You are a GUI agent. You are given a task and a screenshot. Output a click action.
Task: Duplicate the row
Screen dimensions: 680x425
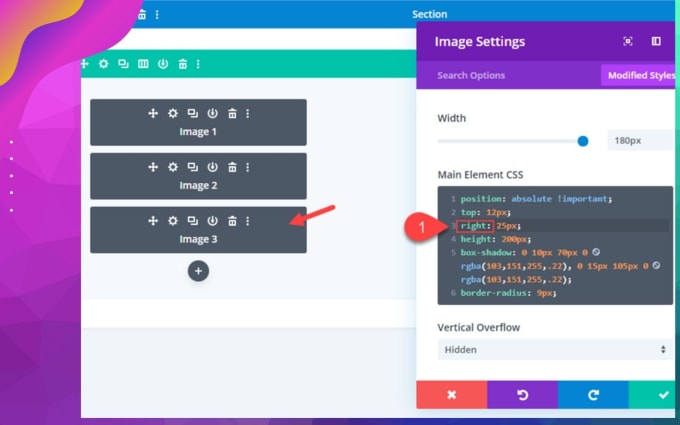[123, 64]
